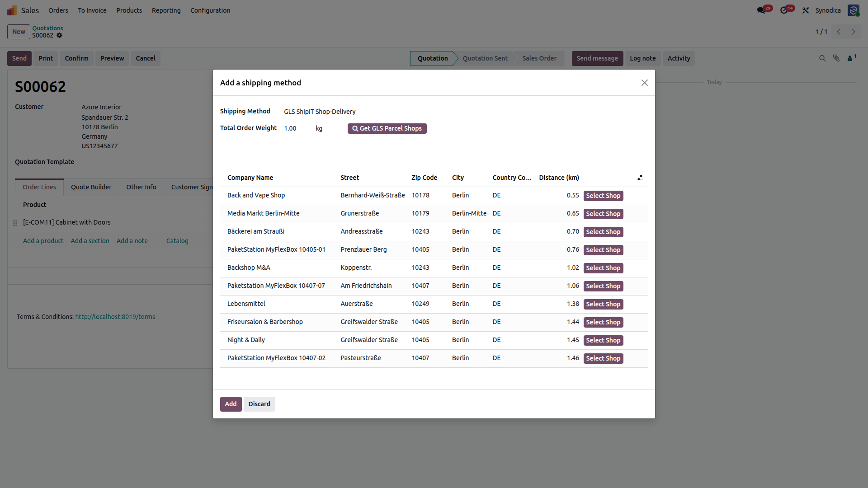This screenshot has width=868, height=488.
Task: Click the chatter search icon
Action: coord(822,58)
